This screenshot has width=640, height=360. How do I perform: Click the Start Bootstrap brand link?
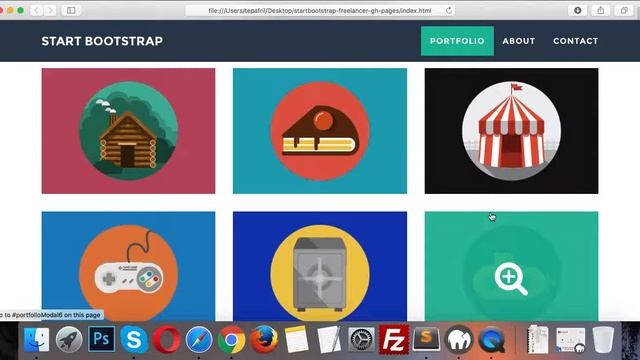coord(102,41)
